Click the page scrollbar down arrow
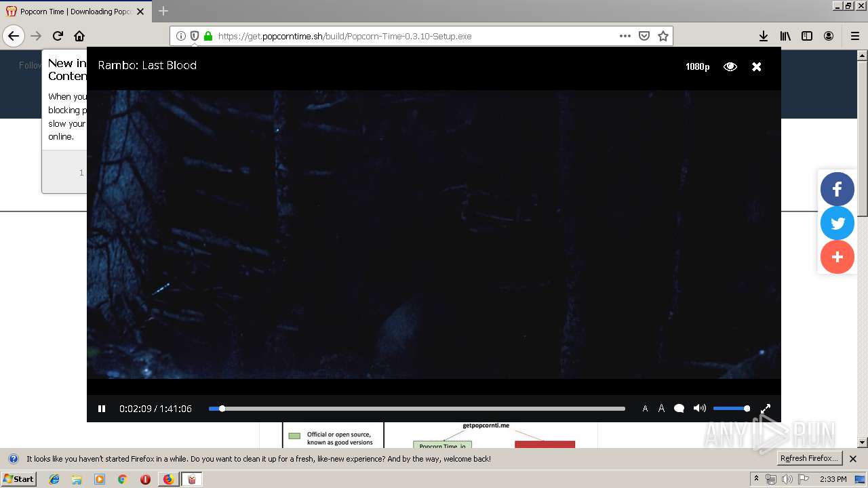The image size is (868, 488). (862, 441)
